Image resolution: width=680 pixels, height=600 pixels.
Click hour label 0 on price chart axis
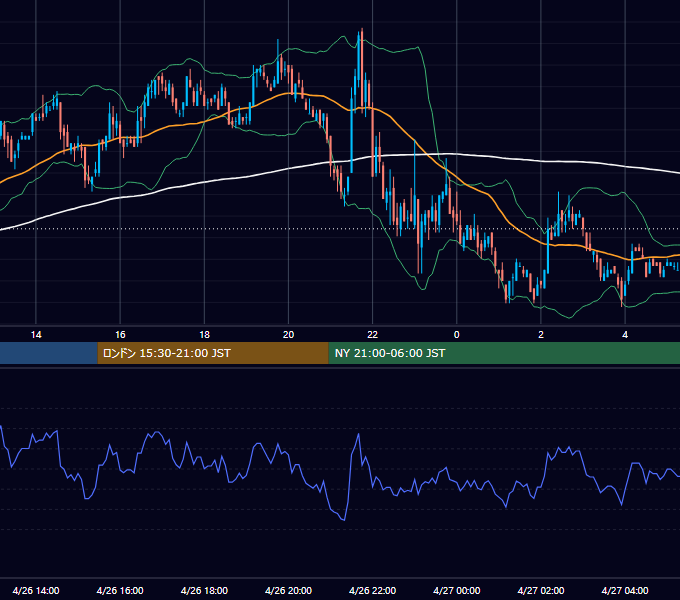pos(457,335)
